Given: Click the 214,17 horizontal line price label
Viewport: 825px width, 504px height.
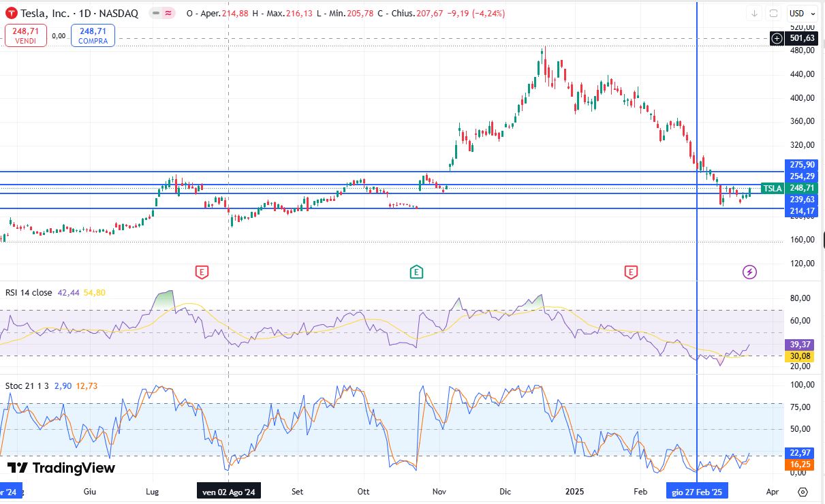Looking at the screenshot, I should [x=803, y=211].
